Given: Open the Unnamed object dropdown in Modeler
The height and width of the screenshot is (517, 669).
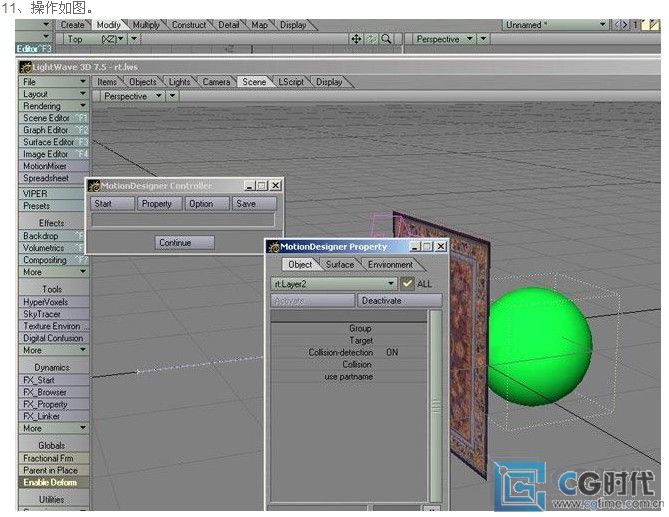Looking at the screenshot, I should [x=556, y=25].
